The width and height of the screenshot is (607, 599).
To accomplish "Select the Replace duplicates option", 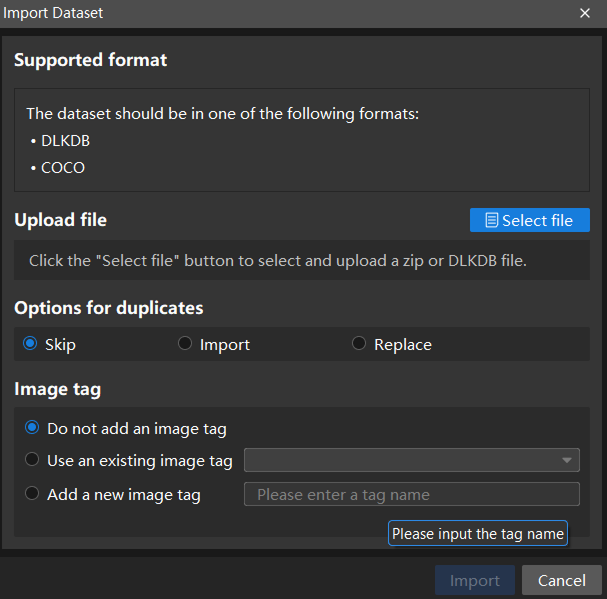I will [x=359, y=344].
